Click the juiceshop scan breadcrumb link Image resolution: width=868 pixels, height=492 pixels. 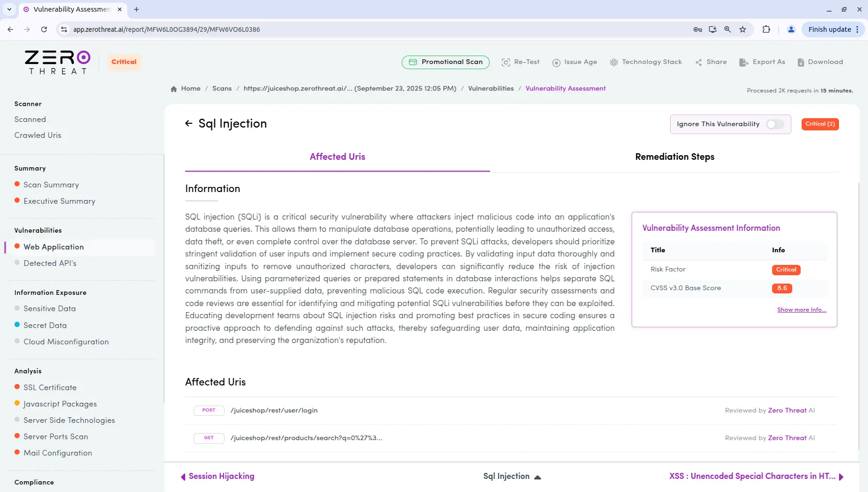(x=350, y=89)
